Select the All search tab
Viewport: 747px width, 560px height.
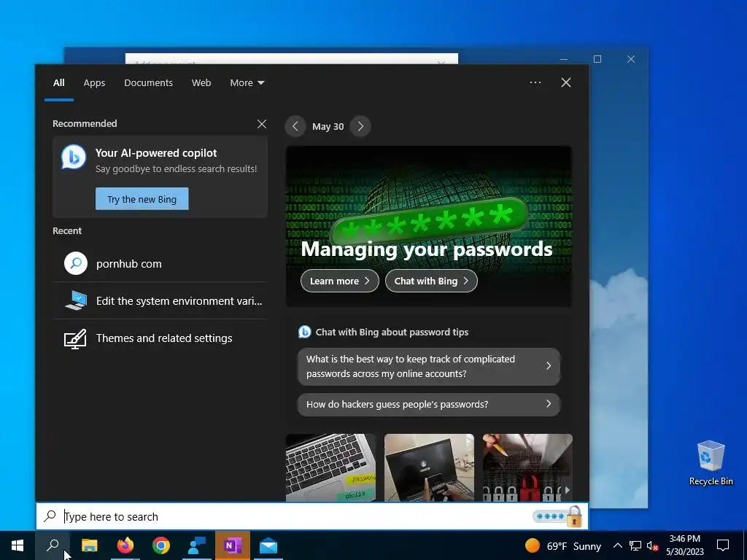pos(58,83)
